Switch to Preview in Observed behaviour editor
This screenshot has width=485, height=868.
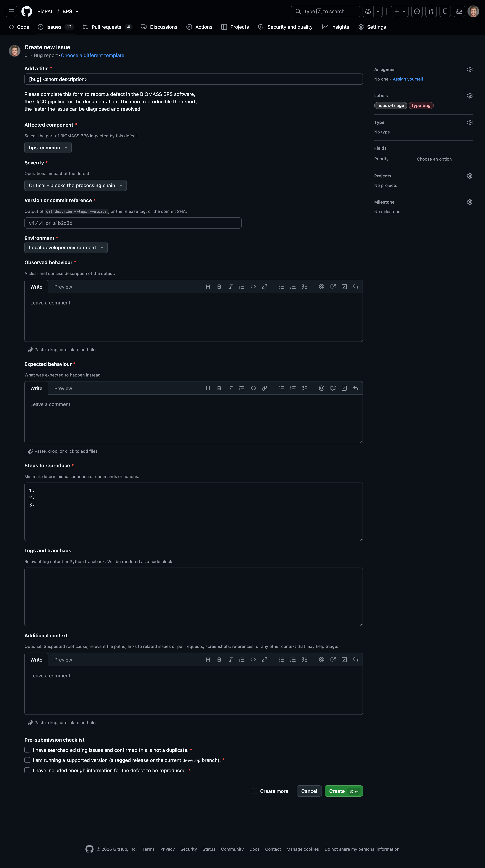(x=63, y=287)
